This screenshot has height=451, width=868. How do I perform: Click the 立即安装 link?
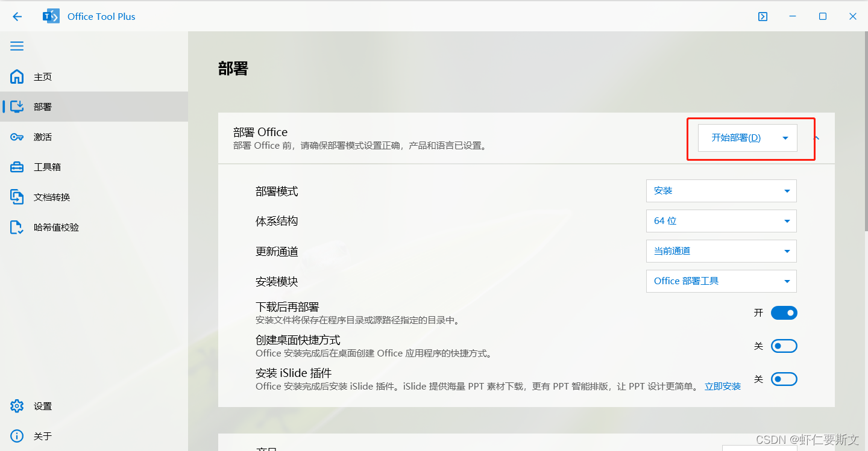point(723,387)
